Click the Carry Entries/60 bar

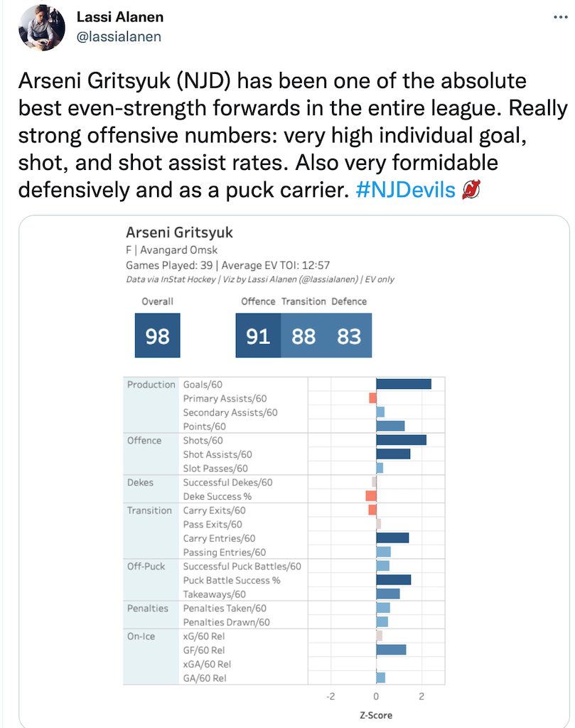pos(392,537)
